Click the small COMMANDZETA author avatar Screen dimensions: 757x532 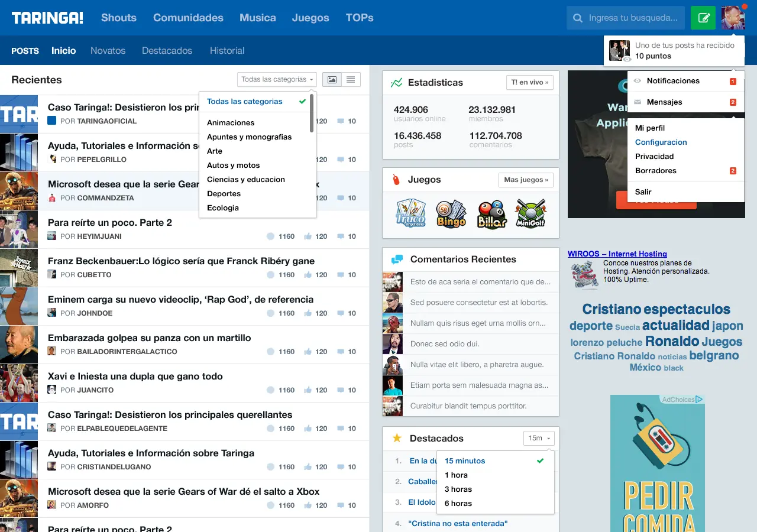coord(52,197)
